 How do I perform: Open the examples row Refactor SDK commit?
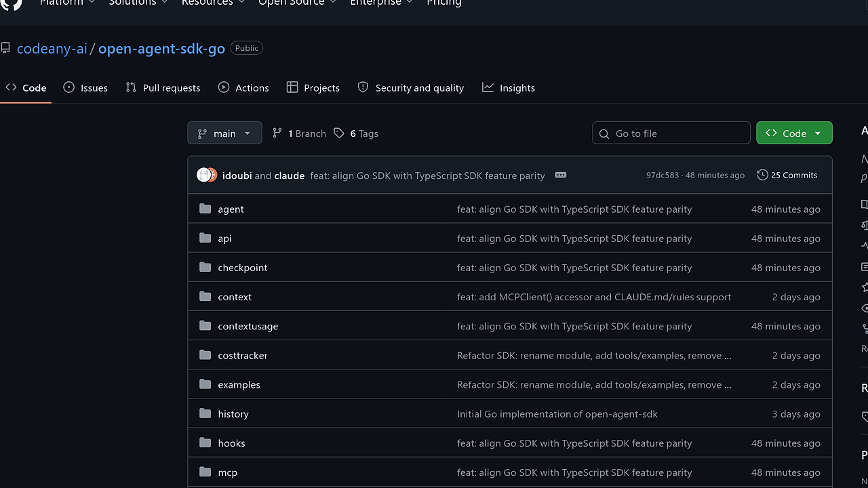click(594, 384)
